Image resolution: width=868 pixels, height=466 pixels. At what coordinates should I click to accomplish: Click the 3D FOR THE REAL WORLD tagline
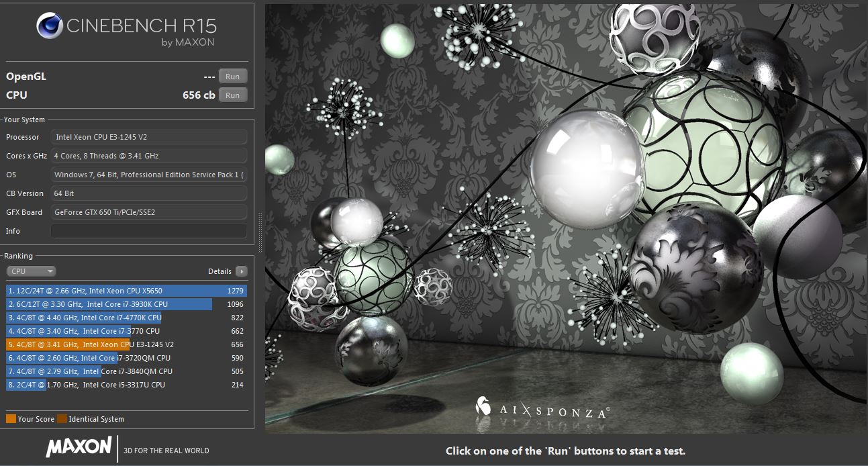coord(166,451)
